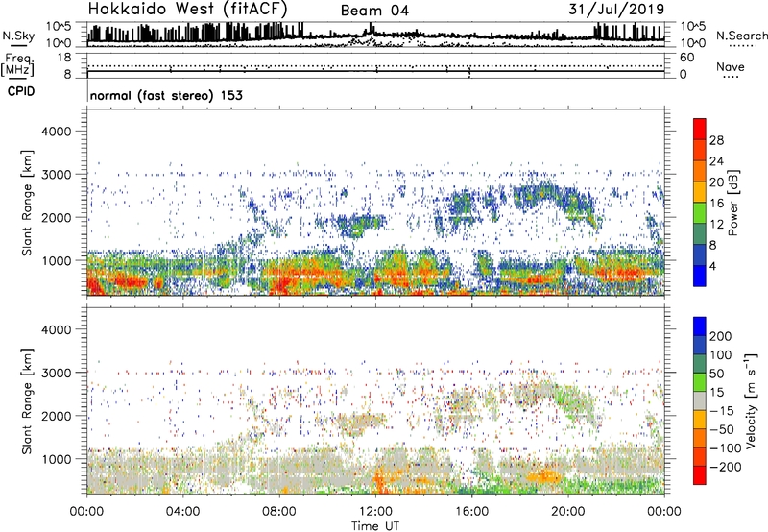Select the 'N.Sky' legend label
This screenshot has width=768, height=532.
[18, 36]
